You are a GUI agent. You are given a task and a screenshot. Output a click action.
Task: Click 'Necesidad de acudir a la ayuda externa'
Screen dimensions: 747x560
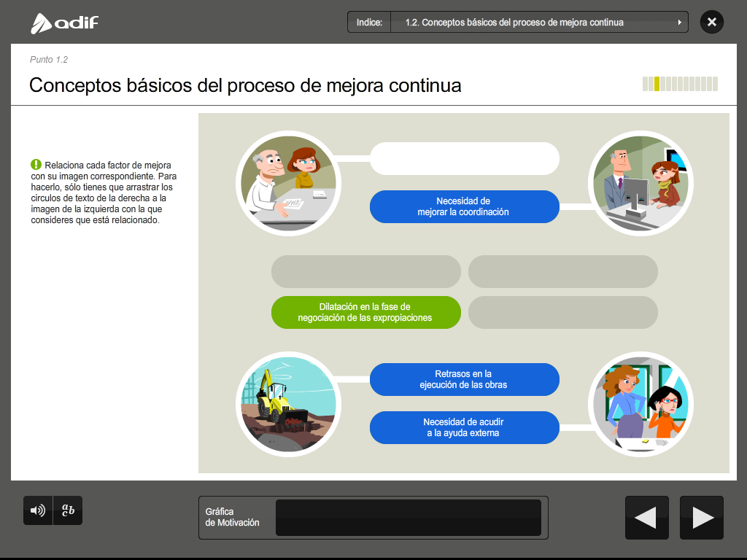coord(464,427)
